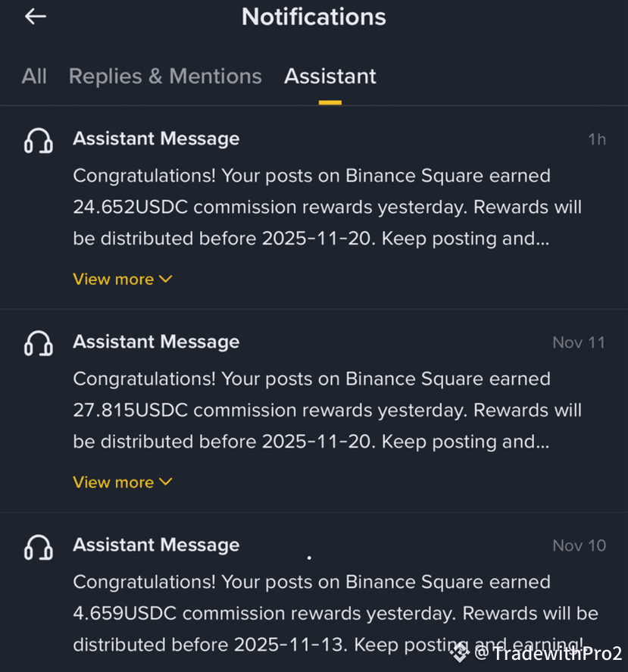Click the 1h timestamp

597,139
